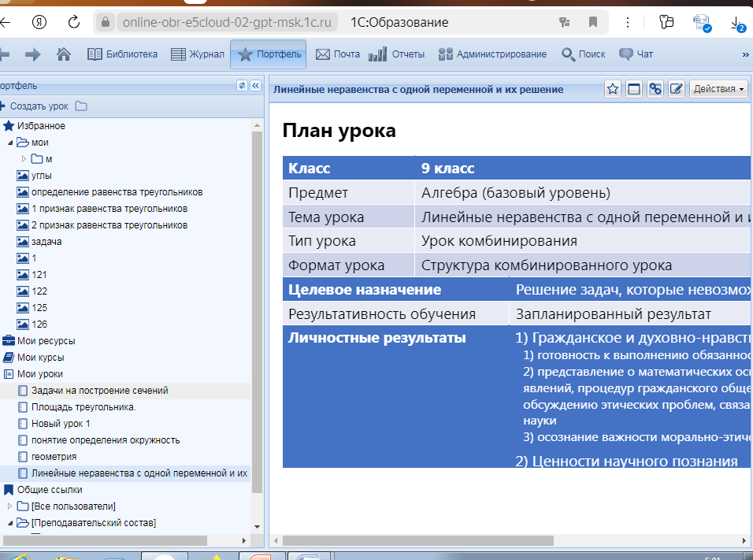Open the Действия dropdown

[x=718, y=89]
